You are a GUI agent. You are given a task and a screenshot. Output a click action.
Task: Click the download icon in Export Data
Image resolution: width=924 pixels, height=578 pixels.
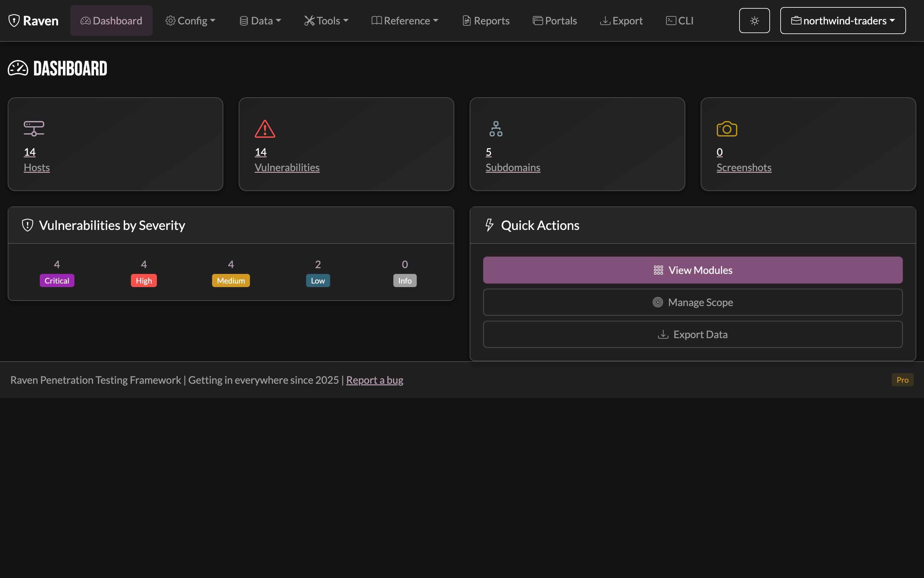[663, 335]
